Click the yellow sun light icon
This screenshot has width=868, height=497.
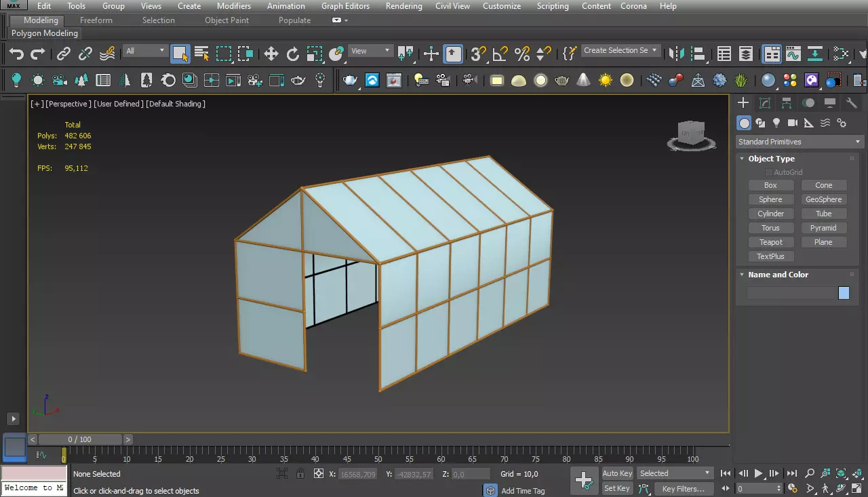click(x=606, y=81)
